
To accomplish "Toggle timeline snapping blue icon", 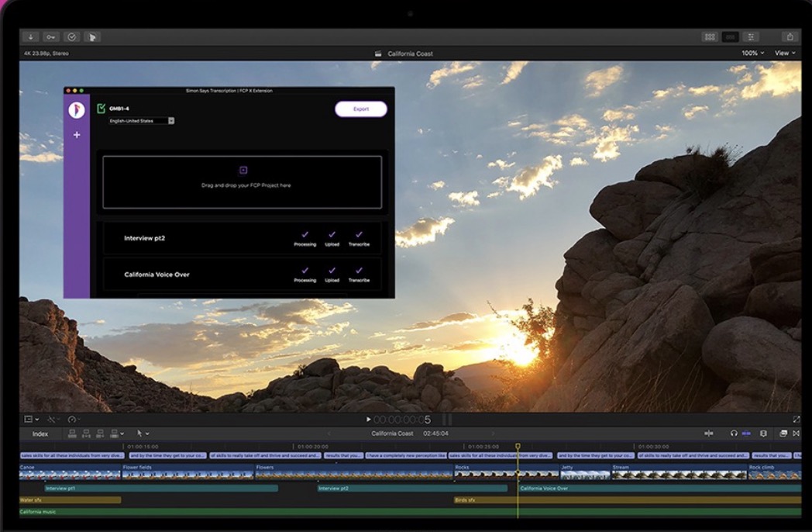I will point(746,434).
